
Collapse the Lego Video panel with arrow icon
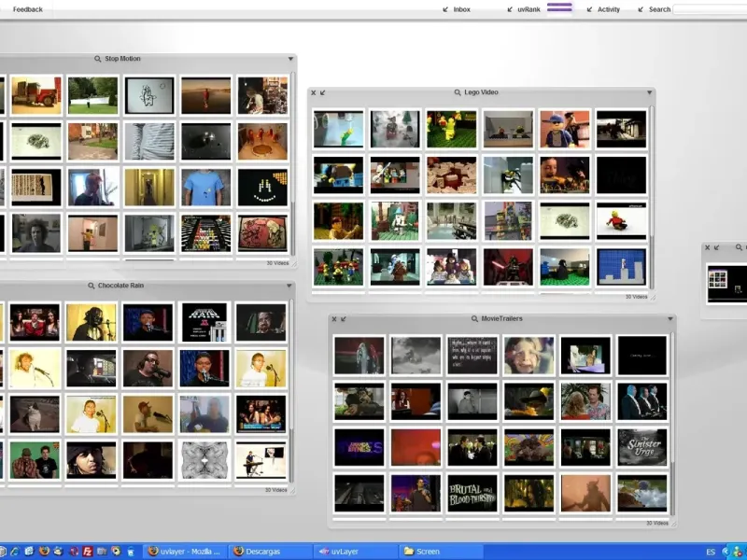pyautogui.click(x=323, y=93)
